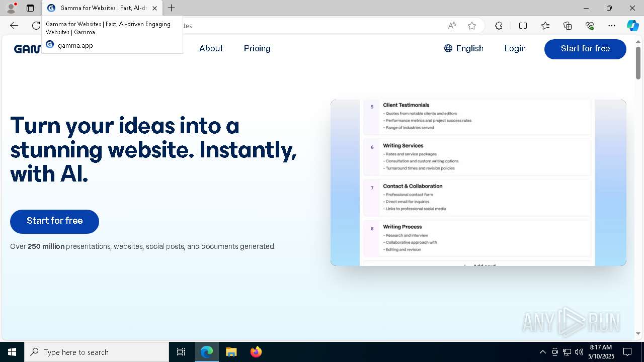Open a new tab with plus button

pyautogui.click(x=172, y=8)
